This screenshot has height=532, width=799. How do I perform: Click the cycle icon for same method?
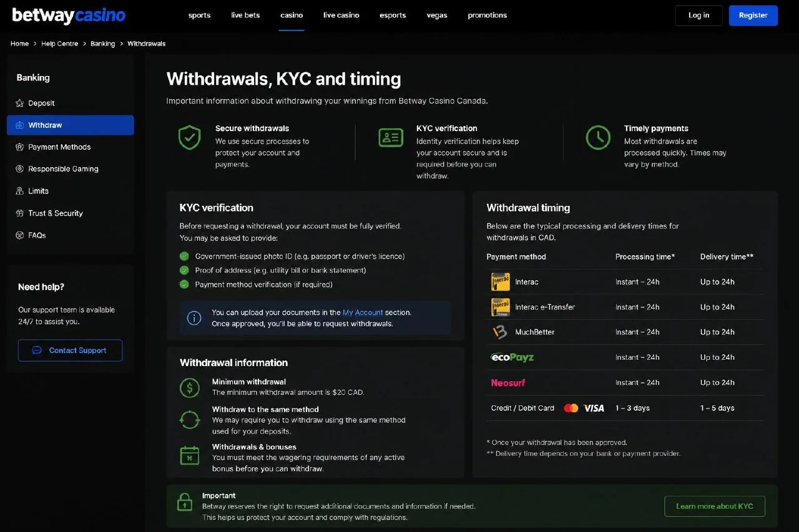point(190,419)
